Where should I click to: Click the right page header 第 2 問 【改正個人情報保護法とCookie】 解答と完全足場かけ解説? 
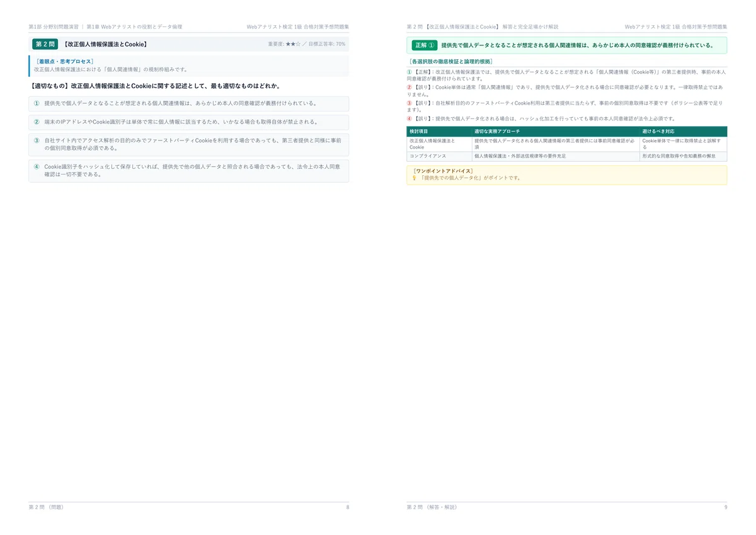coord(483,27)
